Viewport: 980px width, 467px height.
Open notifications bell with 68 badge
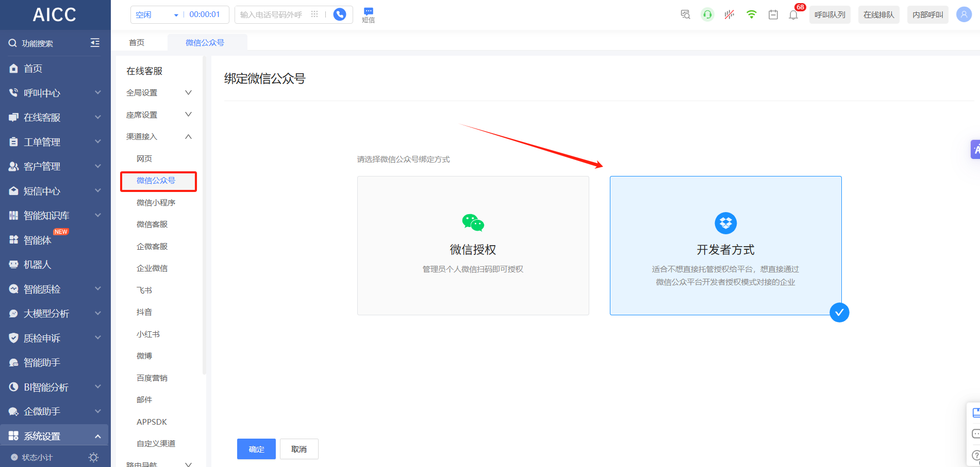tap(794, 14)
